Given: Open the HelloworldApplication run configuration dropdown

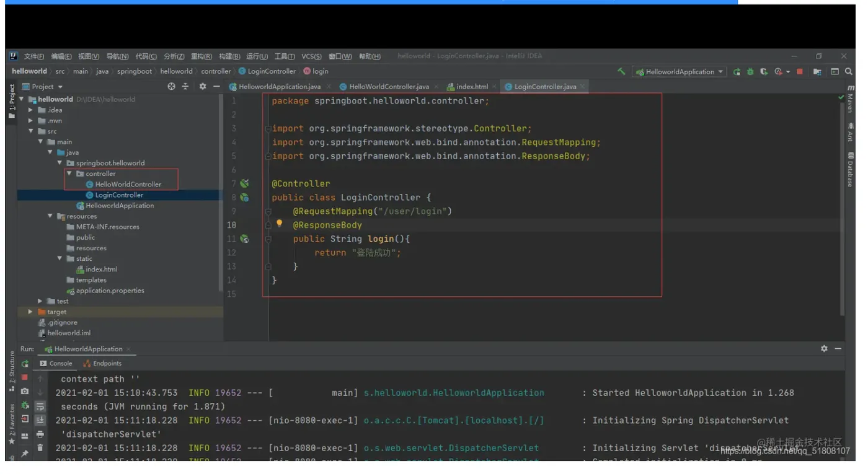Looking at the screenshot, I should [680, 72].
